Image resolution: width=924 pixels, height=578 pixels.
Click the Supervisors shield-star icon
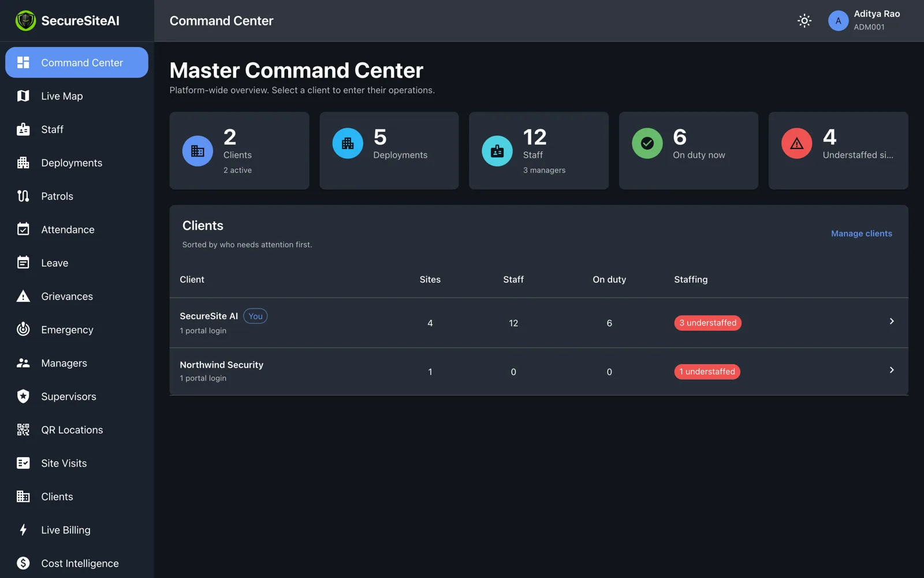point(23,397)
